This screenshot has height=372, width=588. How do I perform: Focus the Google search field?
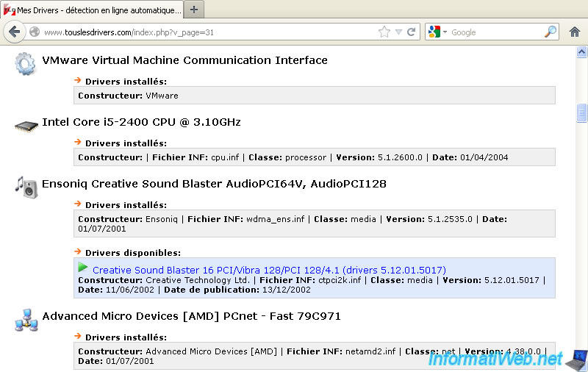[496, 32]
